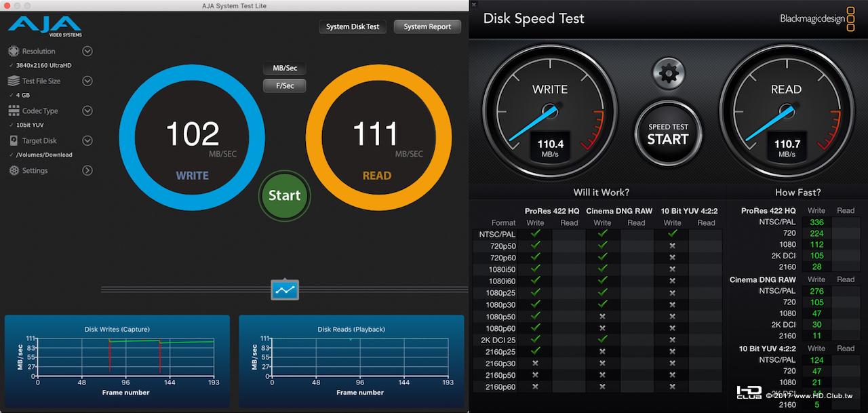Click the "2160p50" format row label
Image resolution: width=868 pixels, height=413 pixels.
coord(500,375)
